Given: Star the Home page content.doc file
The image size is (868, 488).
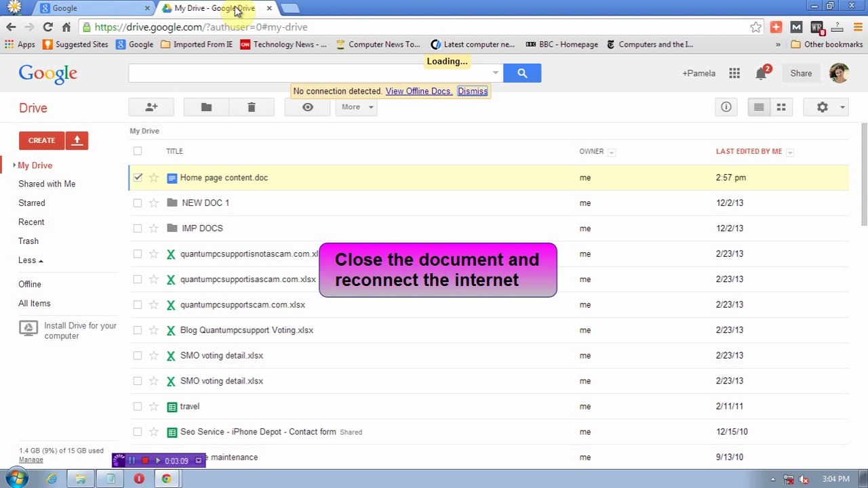Looking at the screenshot, I should 154,178.
